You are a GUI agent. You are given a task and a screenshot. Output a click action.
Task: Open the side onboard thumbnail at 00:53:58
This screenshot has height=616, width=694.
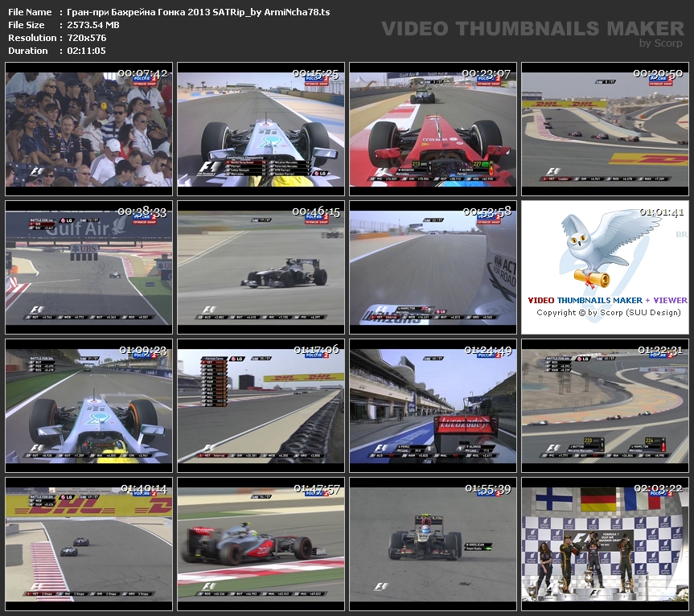(433, 267)
